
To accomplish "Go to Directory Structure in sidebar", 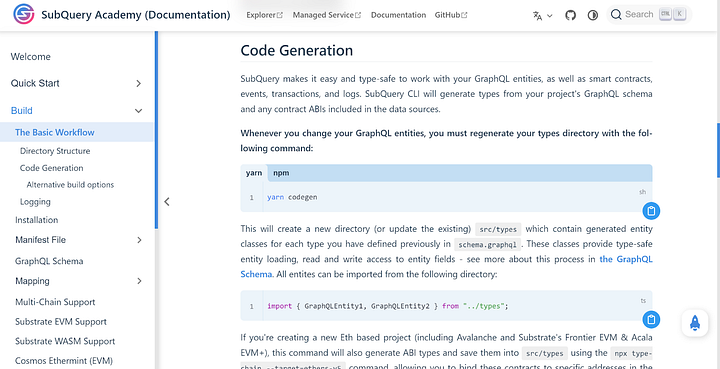I will pos(55,151).
